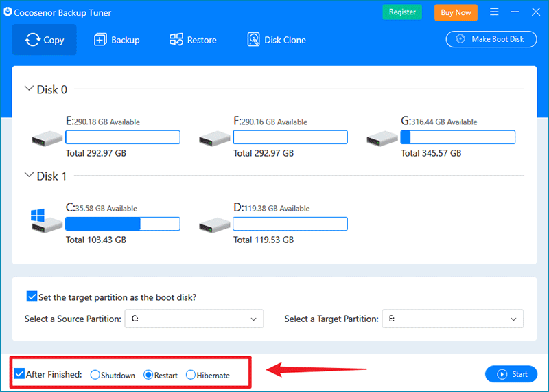Click the E: partition usage bar
Screen dimensions: 549x392
(x=123, y=137)
